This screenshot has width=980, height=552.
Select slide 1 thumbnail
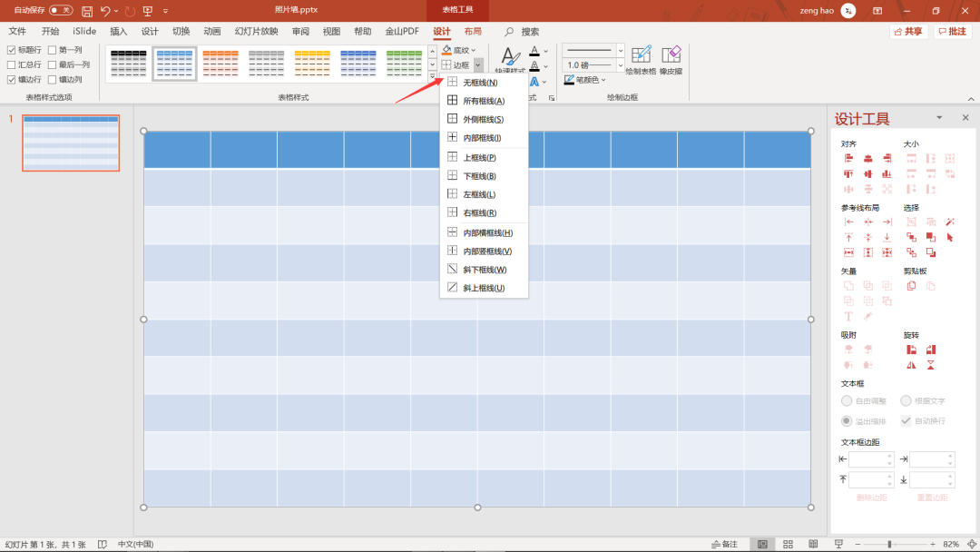point(71,143)
